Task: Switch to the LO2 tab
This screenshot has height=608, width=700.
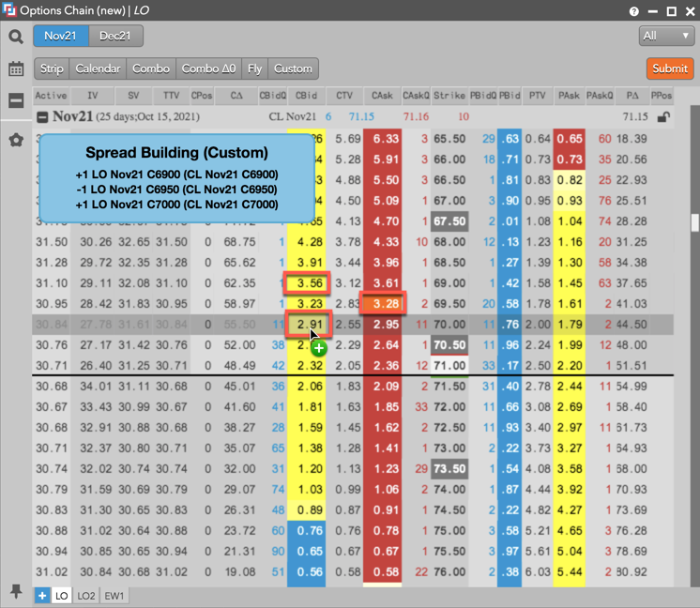Action: (86, 596)
